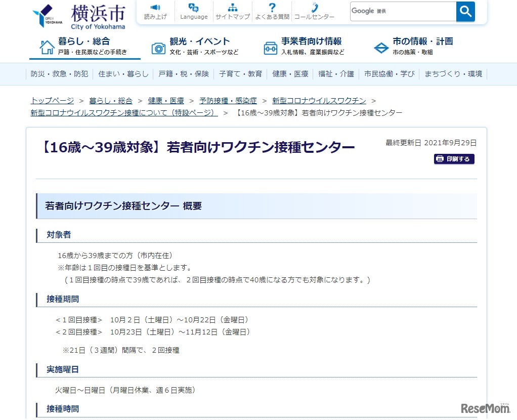The height and width of the screenshot is (420, 517).
Task: Open the 暮らし・総合 main tab
Action: (x=84, y=47)
